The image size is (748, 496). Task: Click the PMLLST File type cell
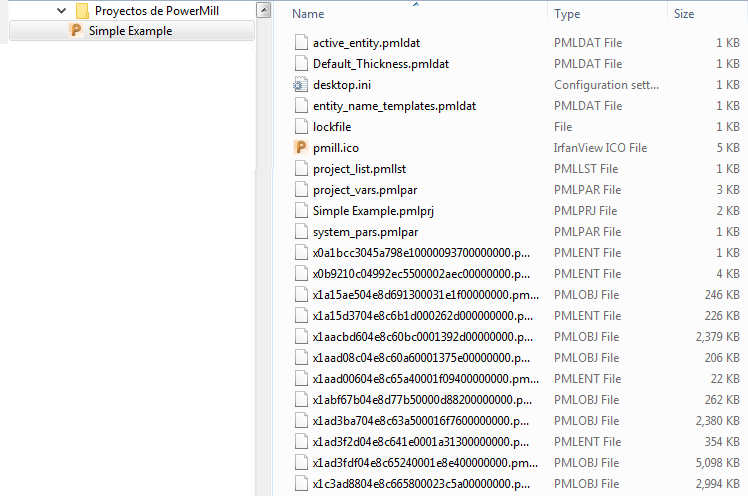pyautogui.click(x=586, y=169)
